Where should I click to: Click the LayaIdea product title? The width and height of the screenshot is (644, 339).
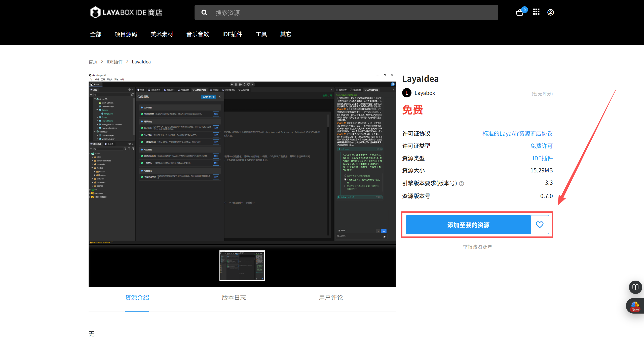tap(421, 79)
